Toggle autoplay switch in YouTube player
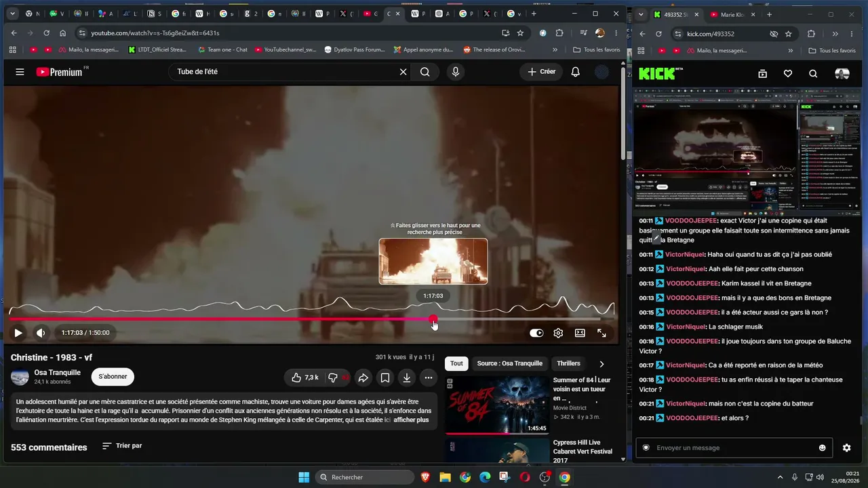The width and height of the screenshot is (868, 488). [536, 333]
